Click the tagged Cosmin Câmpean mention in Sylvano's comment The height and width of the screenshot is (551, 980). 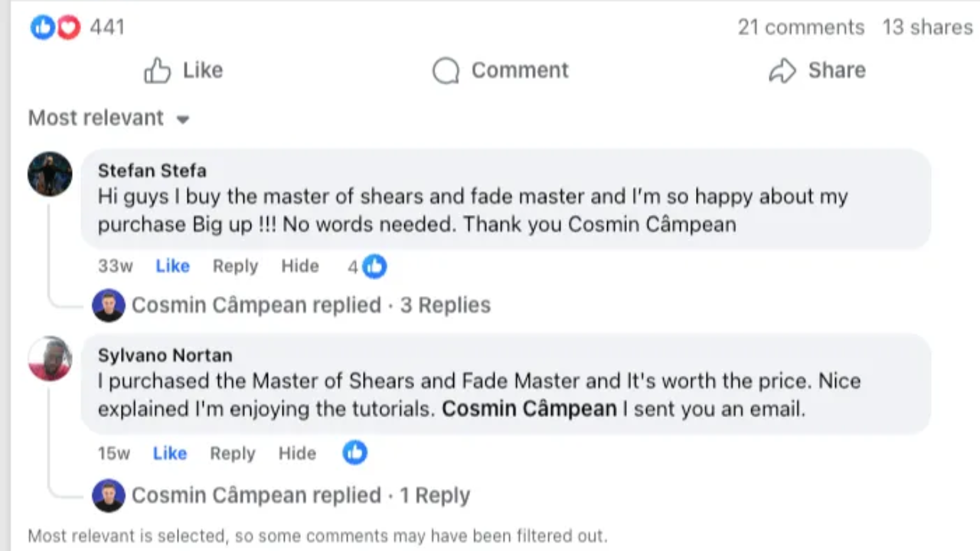coord(529,409)
